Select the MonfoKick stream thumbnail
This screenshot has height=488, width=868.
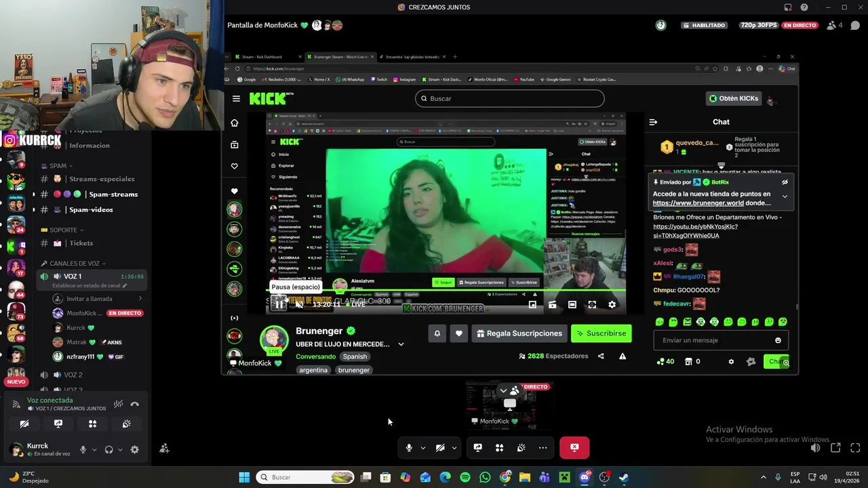pyautogui.click(x=509, y=405)
